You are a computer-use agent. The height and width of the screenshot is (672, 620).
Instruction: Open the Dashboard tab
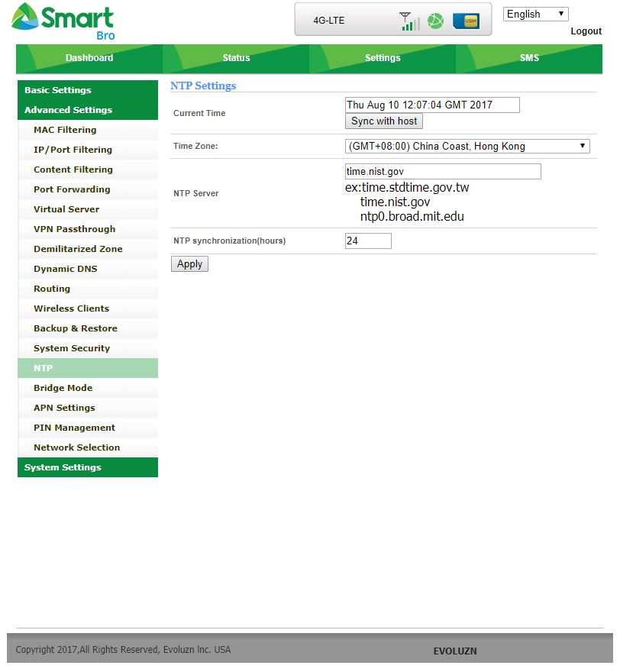tap(89, 58)
